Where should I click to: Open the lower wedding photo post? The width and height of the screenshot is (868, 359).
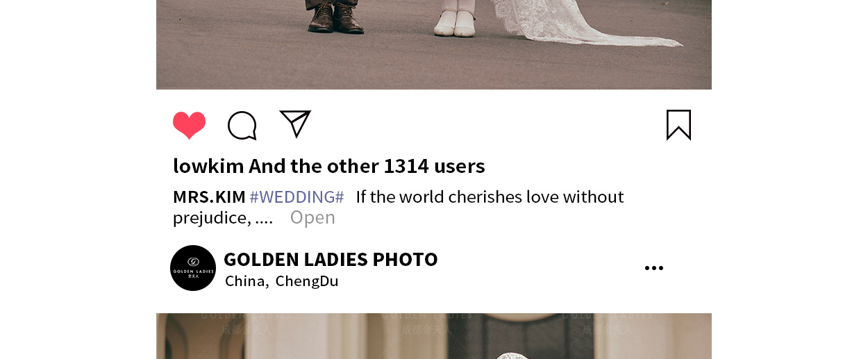(x=434, y=336)
